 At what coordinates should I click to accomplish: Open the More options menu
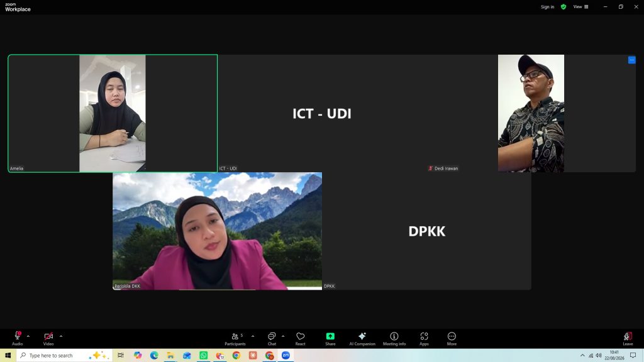[452, 339]
